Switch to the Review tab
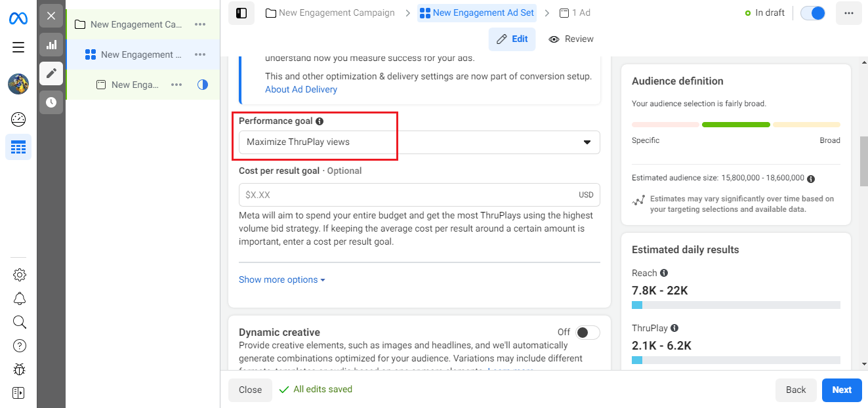This screenshot has height=408, width=868. [x=571, y=39]
